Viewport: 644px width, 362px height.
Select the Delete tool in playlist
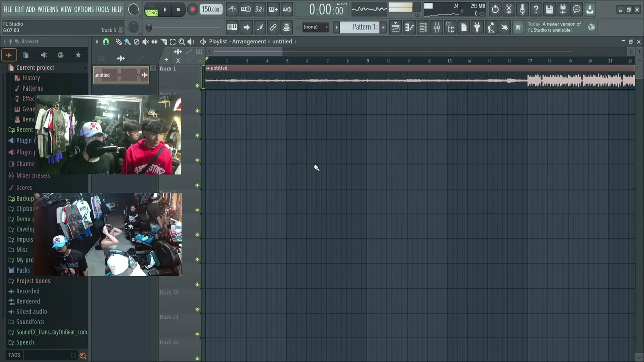coord(136,42)
